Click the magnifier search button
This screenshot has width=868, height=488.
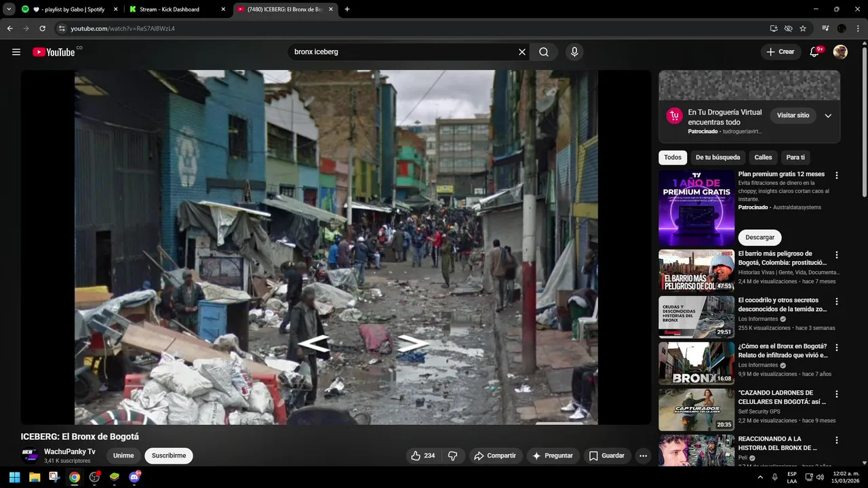544,52
